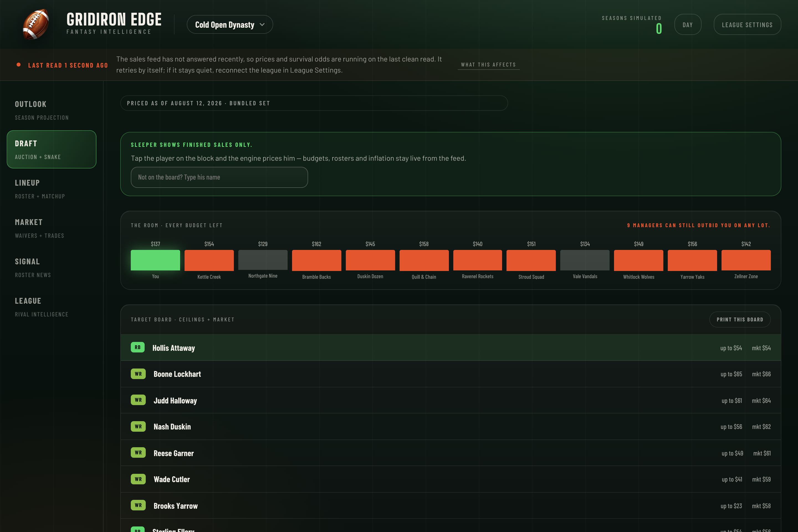Open the League rival intelligence tab
The image size is (798, 532).
52,307
